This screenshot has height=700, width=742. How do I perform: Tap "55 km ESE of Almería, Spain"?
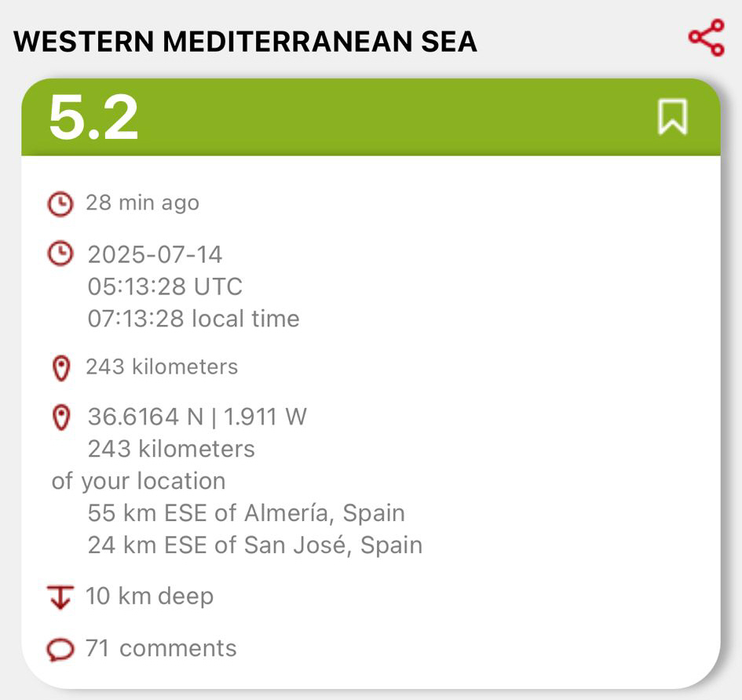[246, 513]
